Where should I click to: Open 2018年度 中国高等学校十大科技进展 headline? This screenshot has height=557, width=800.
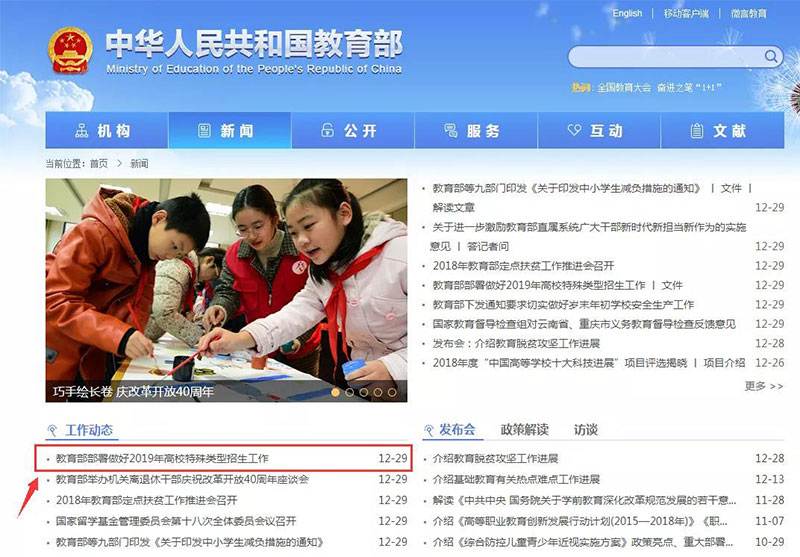click(560, 363)
